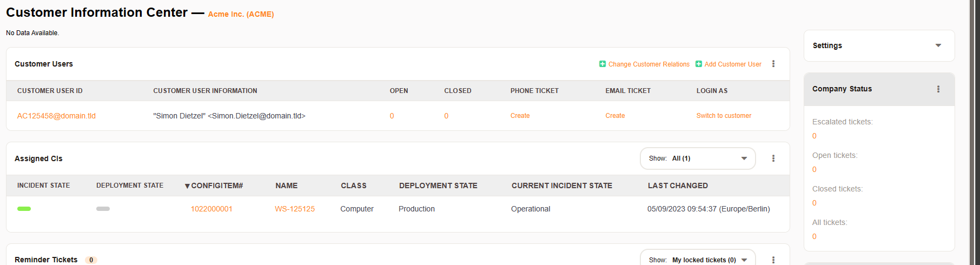Open Assigned CIs widget three-dot menu
Viewport: 980px width, 265px height.
(x=773, y=158)
